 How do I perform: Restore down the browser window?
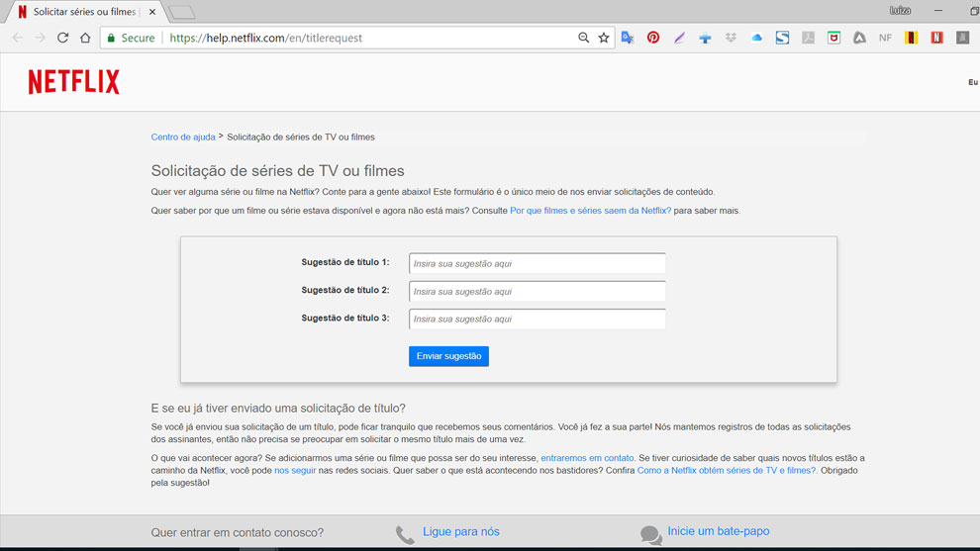[x=974, y=11]
